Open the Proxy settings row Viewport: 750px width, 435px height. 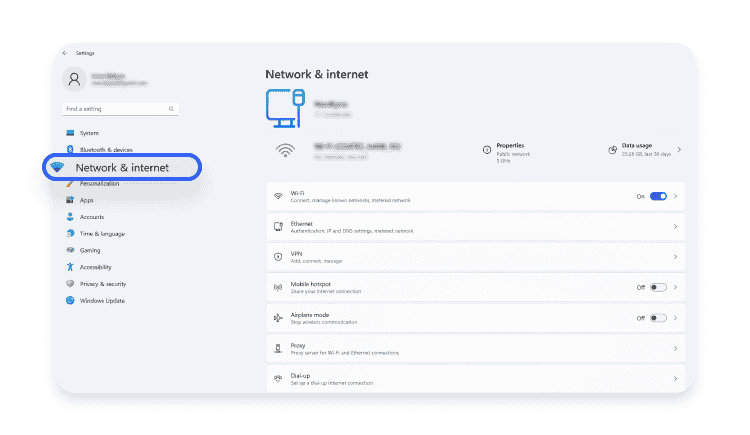(475, 348)
